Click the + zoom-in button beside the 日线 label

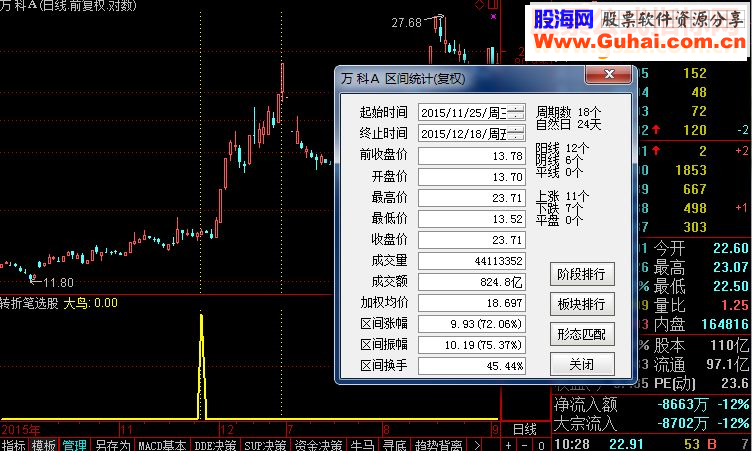tap(508, 445)
